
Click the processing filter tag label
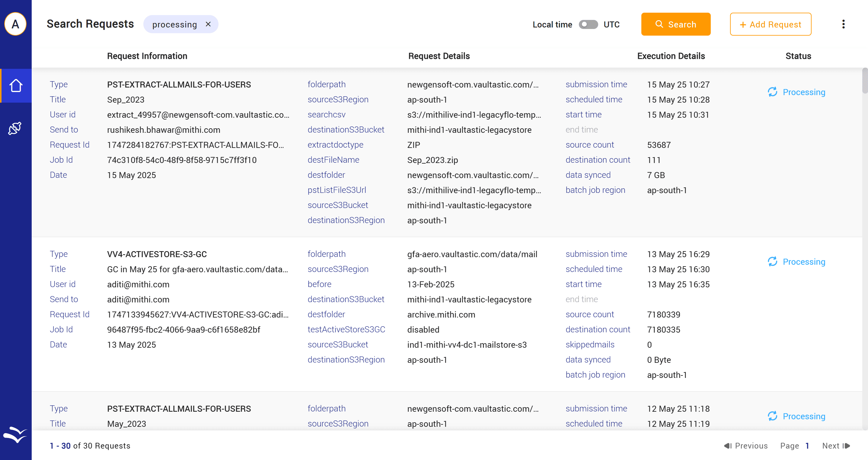coord(174,25)
